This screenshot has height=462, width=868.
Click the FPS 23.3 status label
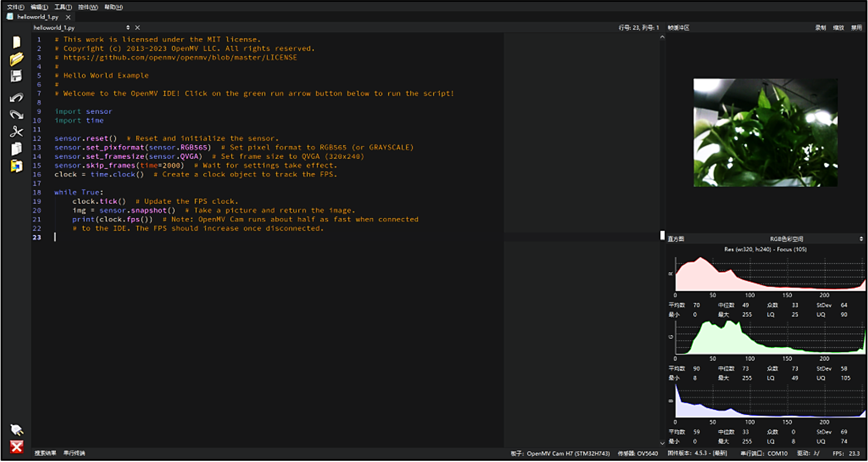846,454
